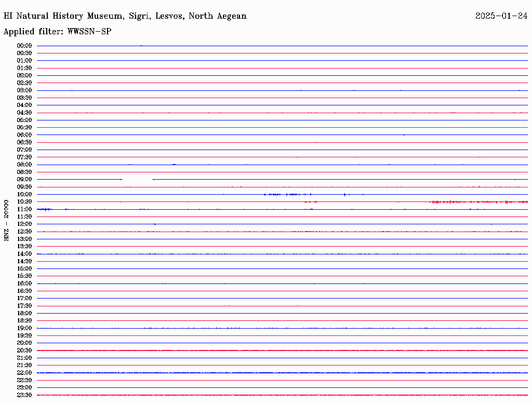Click the 06:00 time label
The image size is (532, 405).
click(x=24, y=135)
